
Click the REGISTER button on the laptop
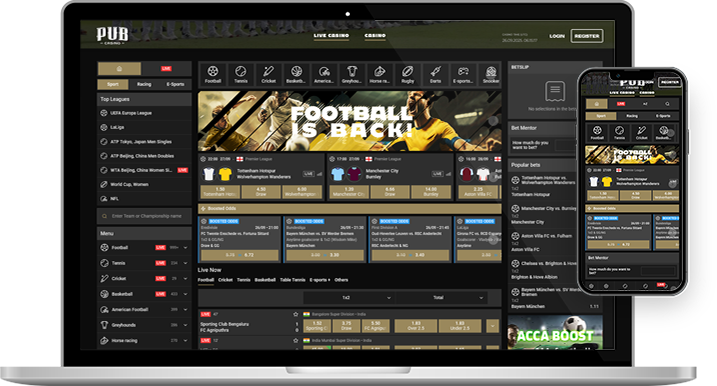point(587,36)
